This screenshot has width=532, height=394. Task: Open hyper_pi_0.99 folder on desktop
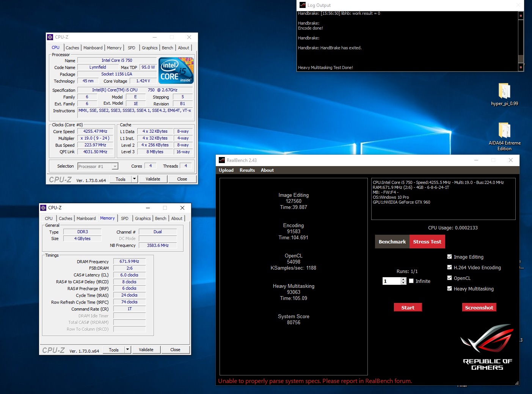[x=504, y=94]
